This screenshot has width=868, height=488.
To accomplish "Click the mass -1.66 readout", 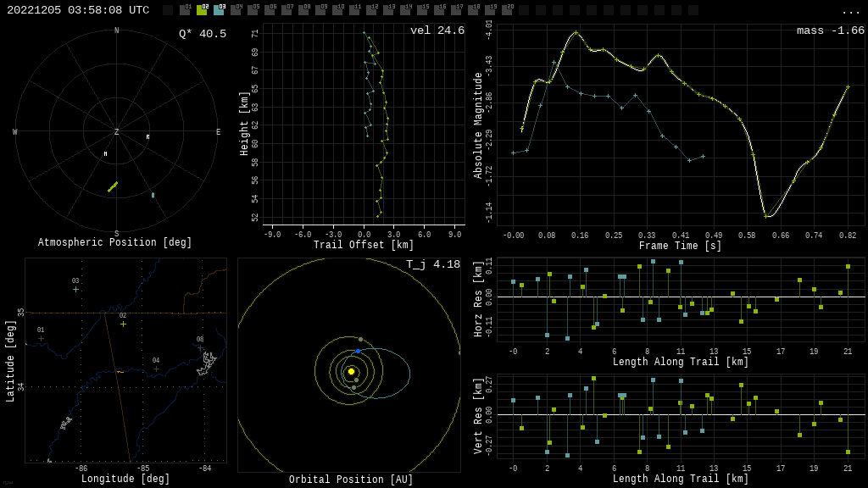I will (x=830, y=30).
